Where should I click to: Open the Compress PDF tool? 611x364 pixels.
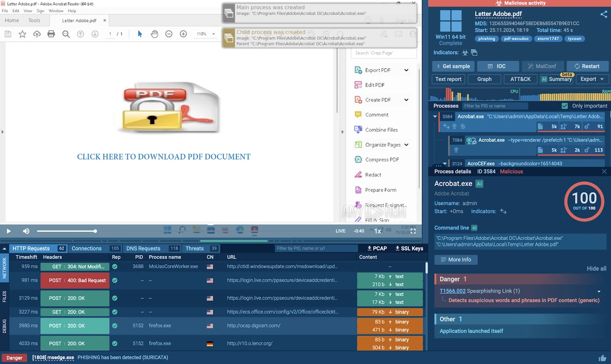[x=382, y=160]
